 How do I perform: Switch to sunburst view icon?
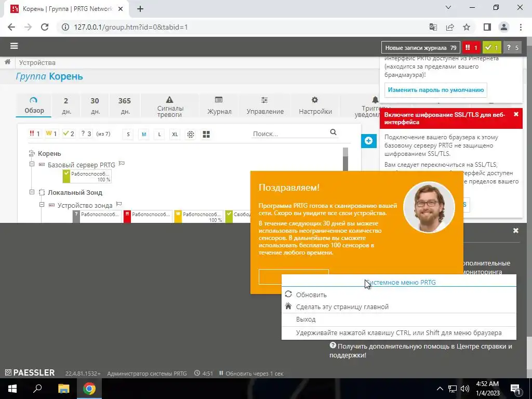191,135
